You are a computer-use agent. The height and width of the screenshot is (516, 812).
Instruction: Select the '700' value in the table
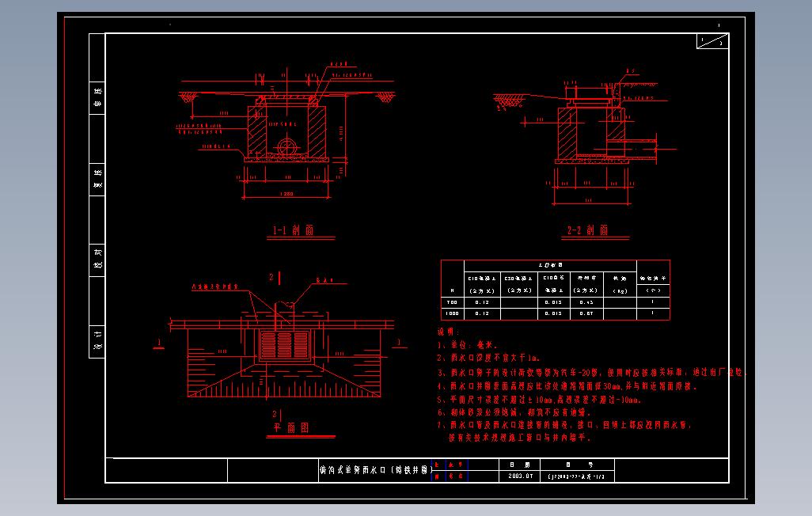click(452, 302)
